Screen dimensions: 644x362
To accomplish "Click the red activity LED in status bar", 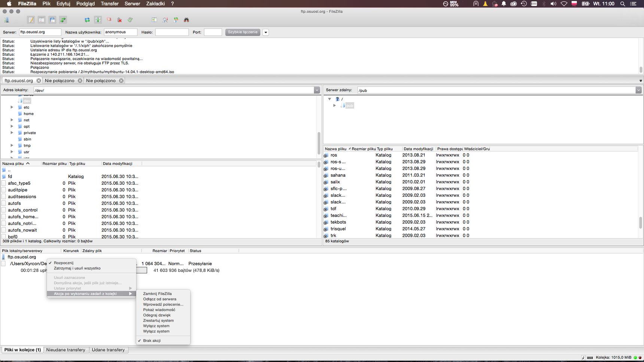I will point(640,358).
